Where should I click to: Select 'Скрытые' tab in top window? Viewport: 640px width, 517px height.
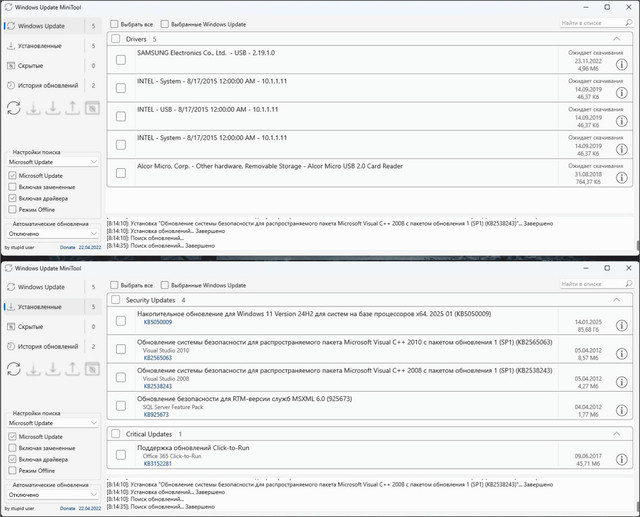click(52, 66)
